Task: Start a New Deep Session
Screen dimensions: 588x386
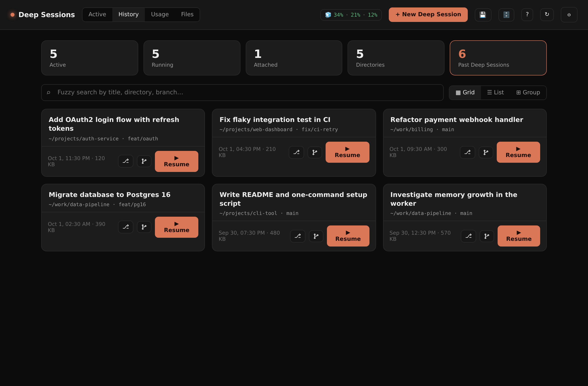Action: coord(428,14)
